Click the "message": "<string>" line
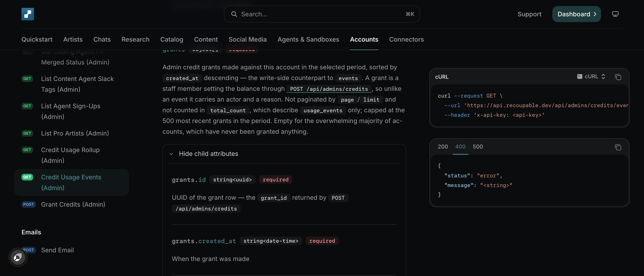Viewport: 644px width, 276px height. click(478, 185)
